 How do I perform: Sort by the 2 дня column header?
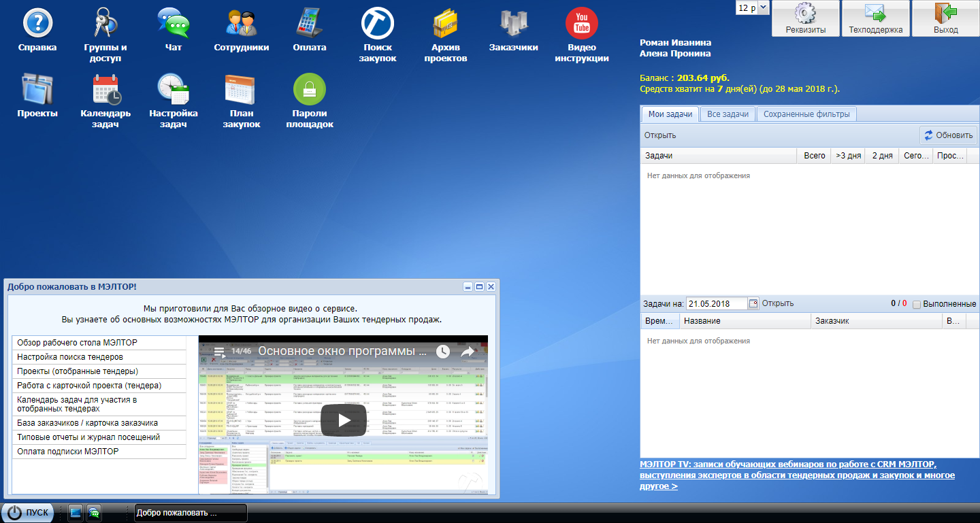pos(882,156)
